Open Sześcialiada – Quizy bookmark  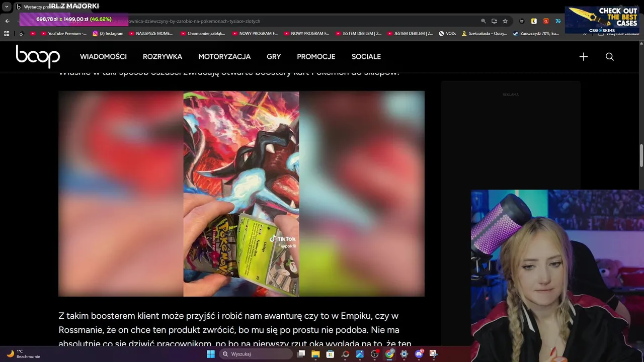[484, 34]
